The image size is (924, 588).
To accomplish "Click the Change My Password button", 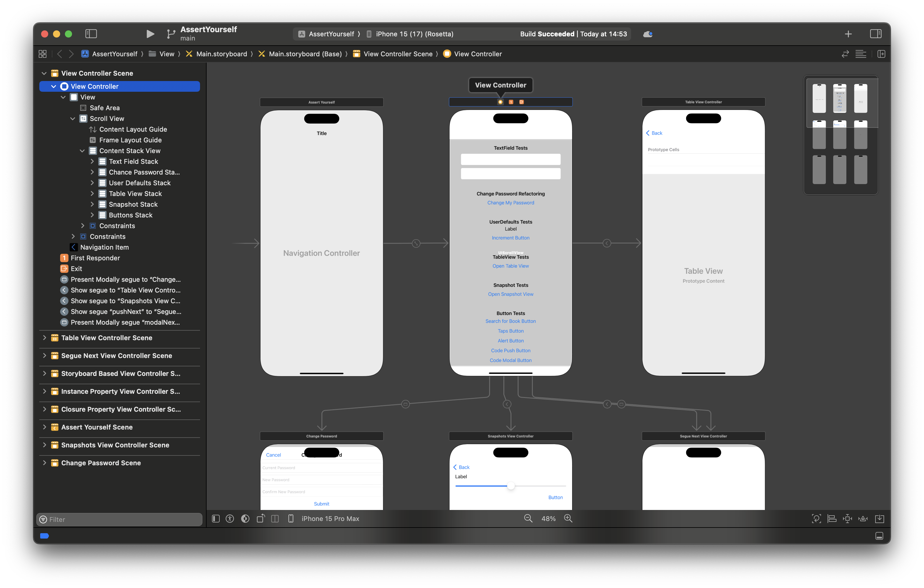I will click(x=511, y=203).
